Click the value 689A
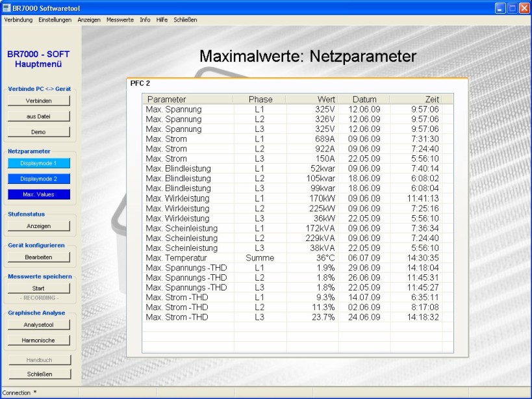The height and width of the screenshot is (399, 532). (x=324, y=139)
